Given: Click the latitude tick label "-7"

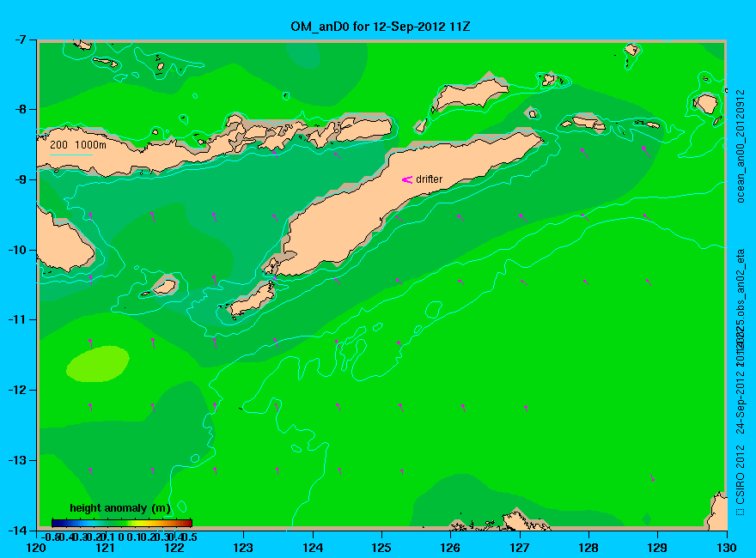Looking at the screenshot, I should (19, 39).
